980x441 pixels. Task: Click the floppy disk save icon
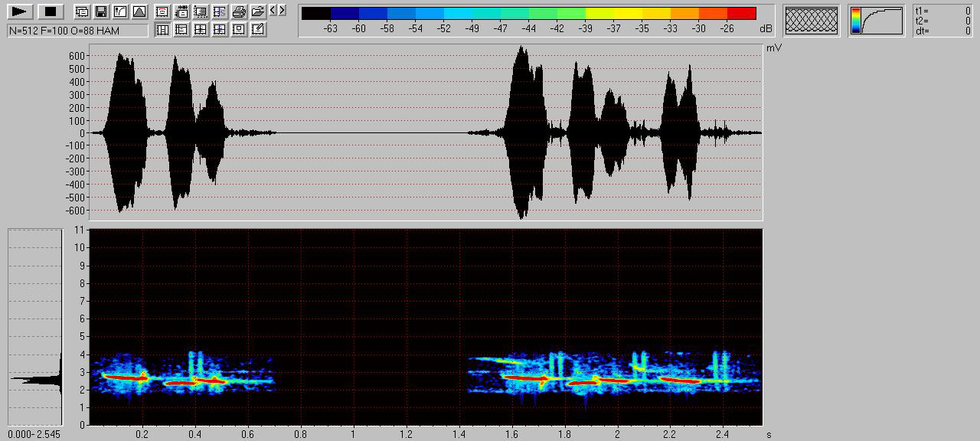click(101, 11)
